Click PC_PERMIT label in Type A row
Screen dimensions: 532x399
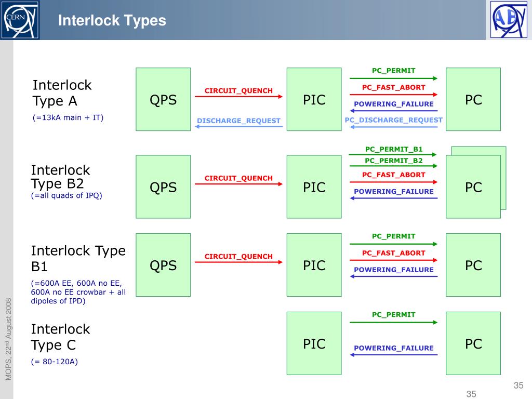(x=394, y=71)
